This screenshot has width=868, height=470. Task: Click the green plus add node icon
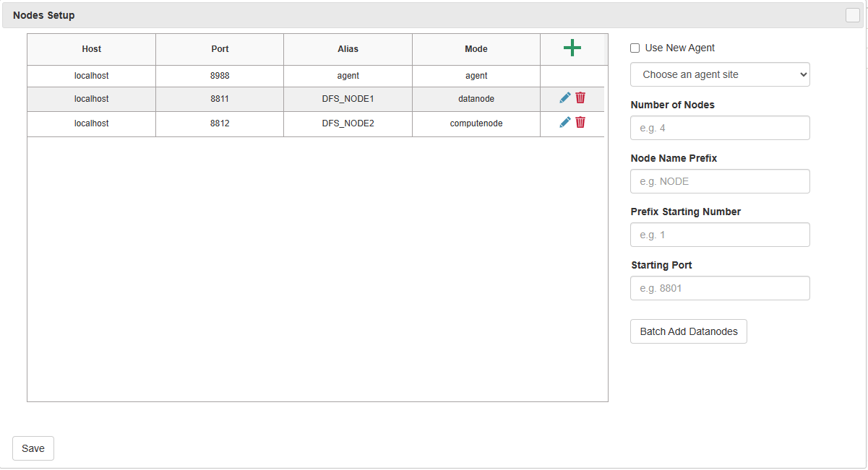tap(572, 48)
